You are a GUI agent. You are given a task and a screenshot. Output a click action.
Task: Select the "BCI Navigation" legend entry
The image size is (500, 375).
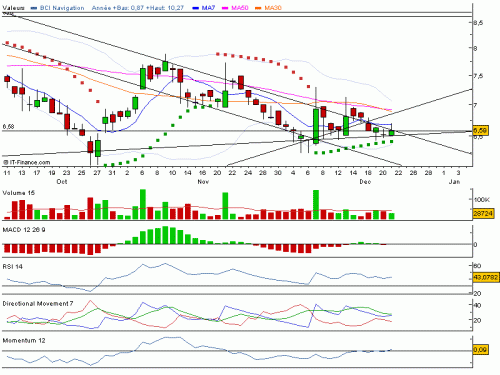[x=62, y=8]
